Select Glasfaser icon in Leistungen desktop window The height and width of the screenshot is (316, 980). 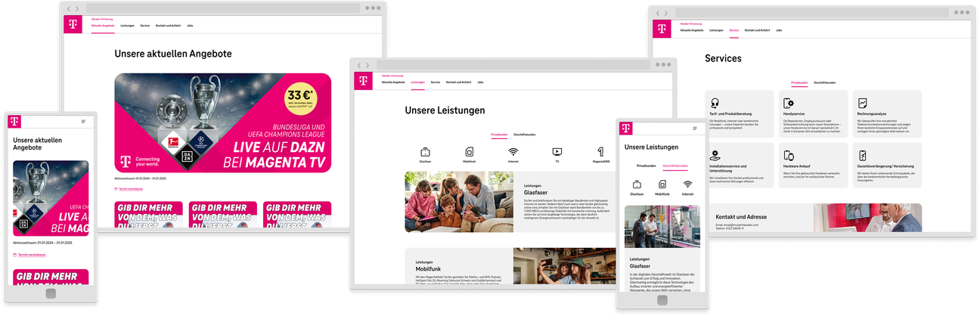pyautogui.click(x=425, y=152)
